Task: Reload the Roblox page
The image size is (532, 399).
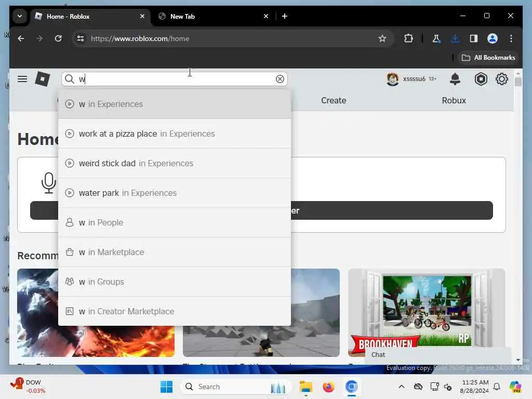Action: click(58, 38)
